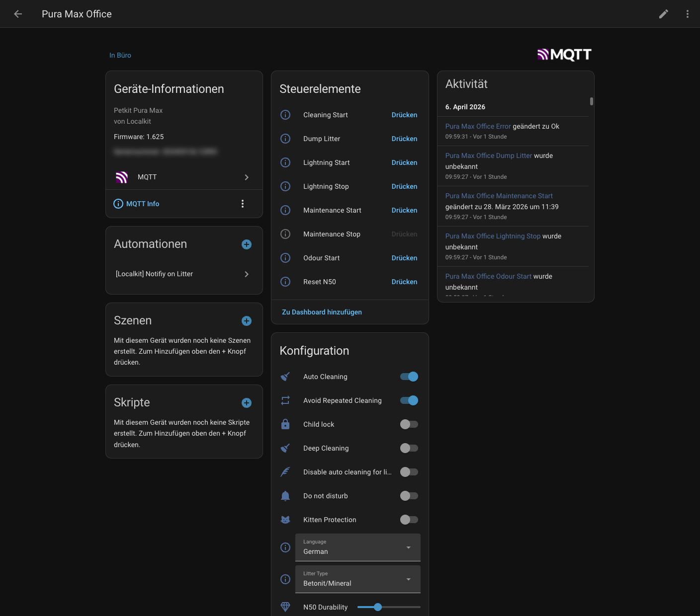
Task: Click the broom icon for Auto Cleaning
Action: tap(285, 377)
